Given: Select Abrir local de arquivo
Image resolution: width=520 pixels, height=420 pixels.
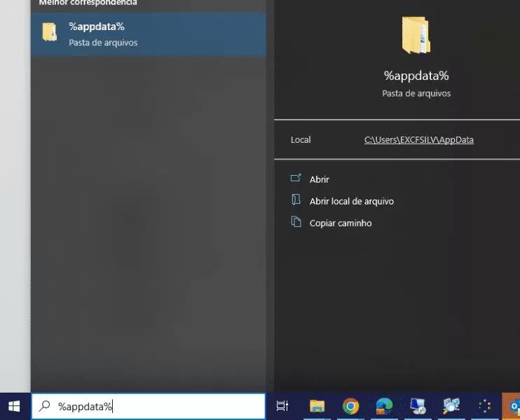Looking at the screenshot, I should tap(351, 202).
